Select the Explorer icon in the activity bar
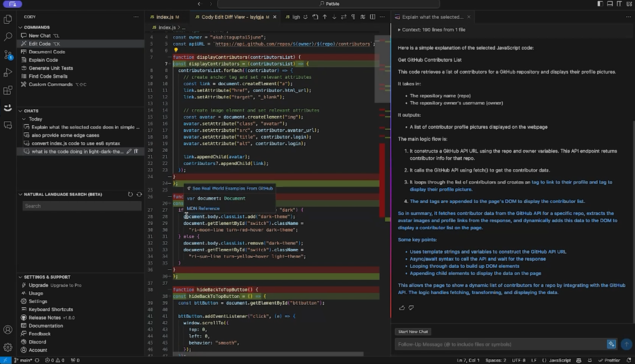Image resolution: width=635 pixels, height=364 pixels. click(x=8, y=19)
